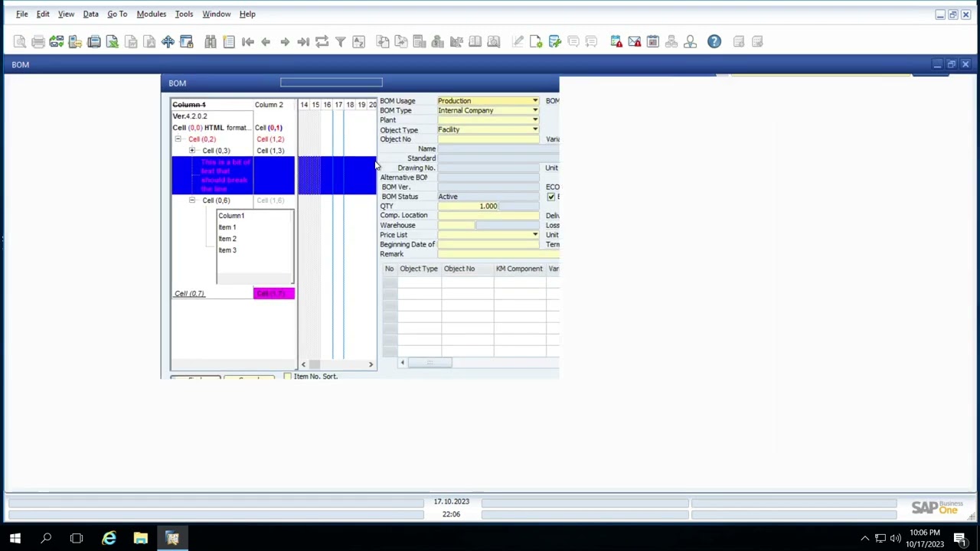Open the Filter funnel tool
This screenshot has height=551, width=980.
point(341,42)
